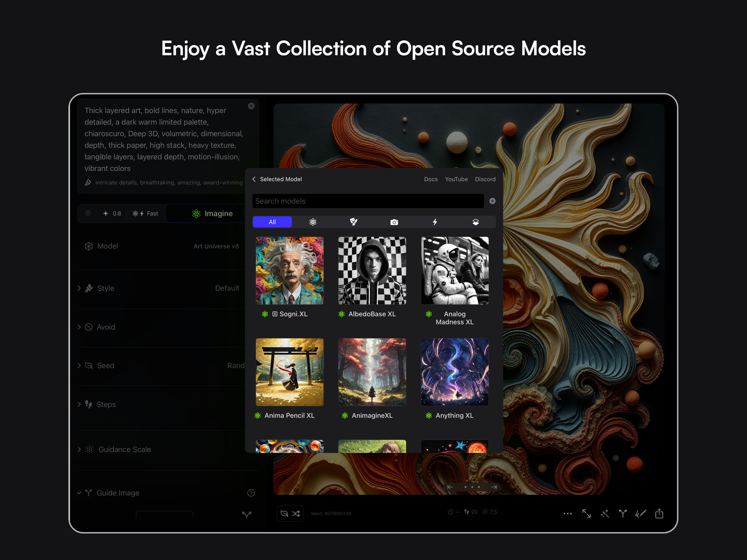Collapse the Guide Image section
Image resolution: width=747 pixels, height=560 pixels.
pos(79,493)
